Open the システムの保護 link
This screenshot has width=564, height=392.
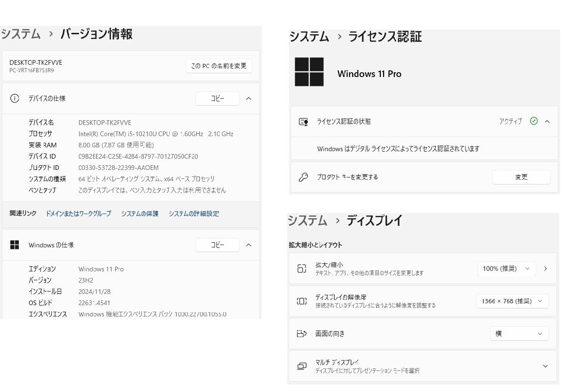point(140,214)
